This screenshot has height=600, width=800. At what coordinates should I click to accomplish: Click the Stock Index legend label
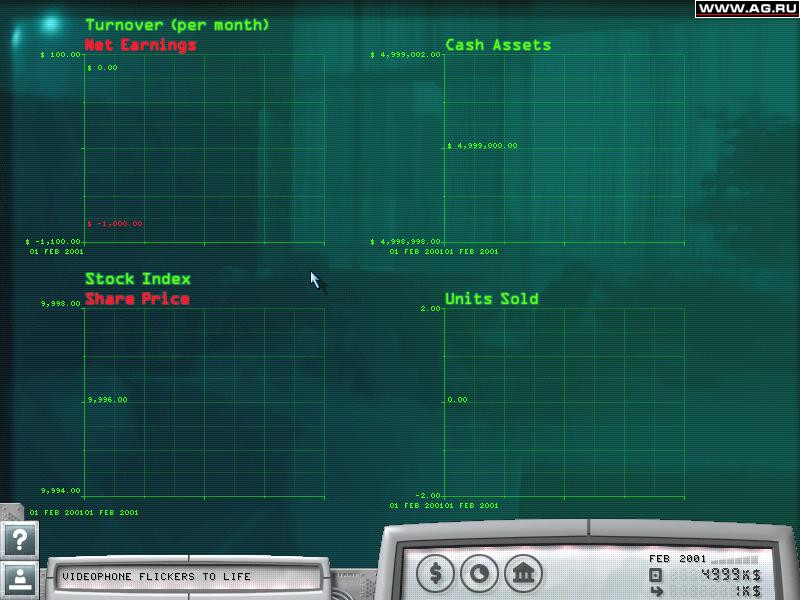tap(138, 279)
